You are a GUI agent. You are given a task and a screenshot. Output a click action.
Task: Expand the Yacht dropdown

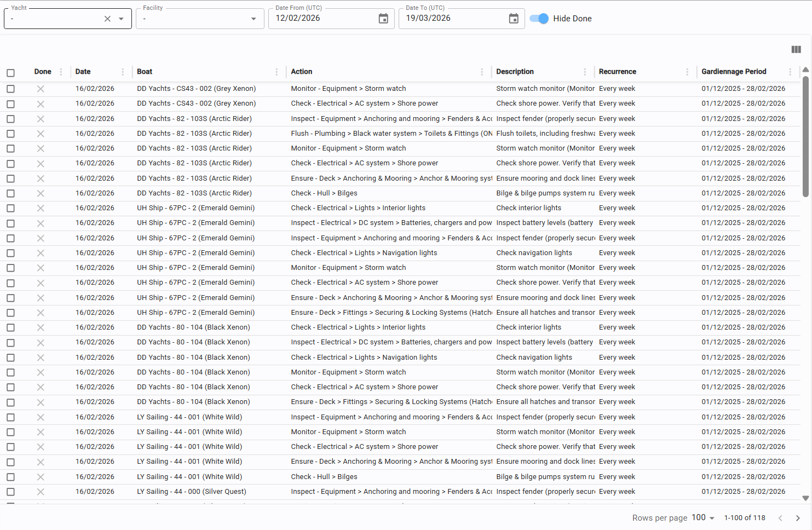click(121, 19)
